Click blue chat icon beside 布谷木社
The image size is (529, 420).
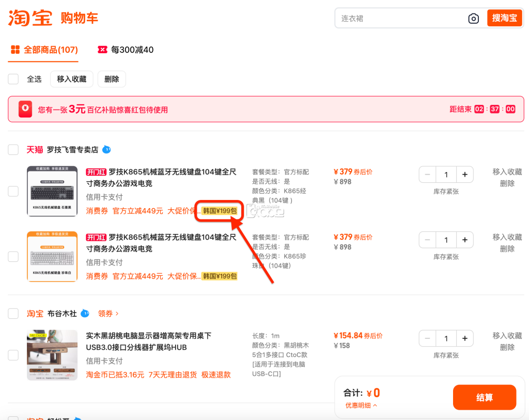pos(85,314)
